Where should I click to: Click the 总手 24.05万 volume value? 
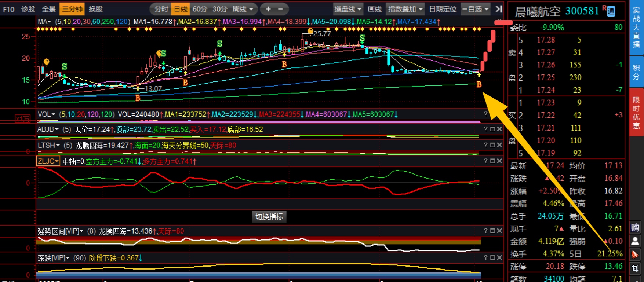tap(551, 216)
